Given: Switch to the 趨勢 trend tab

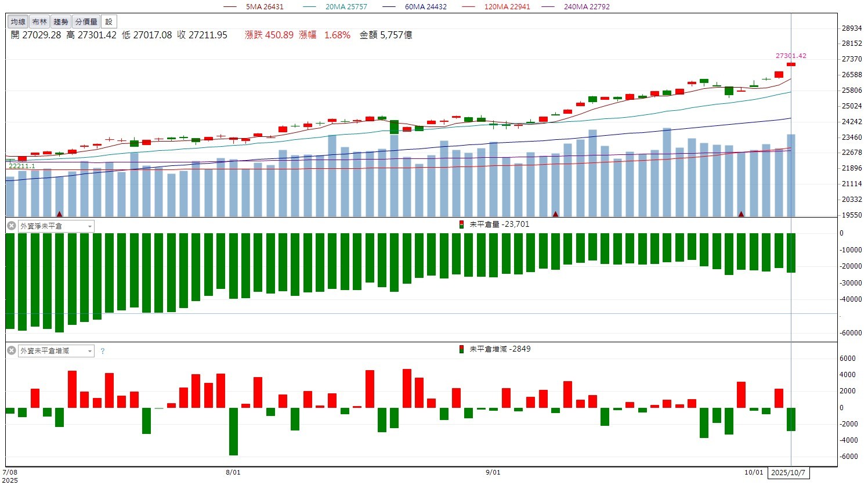Looking at the screenshot, I should [x=61, y=22].
